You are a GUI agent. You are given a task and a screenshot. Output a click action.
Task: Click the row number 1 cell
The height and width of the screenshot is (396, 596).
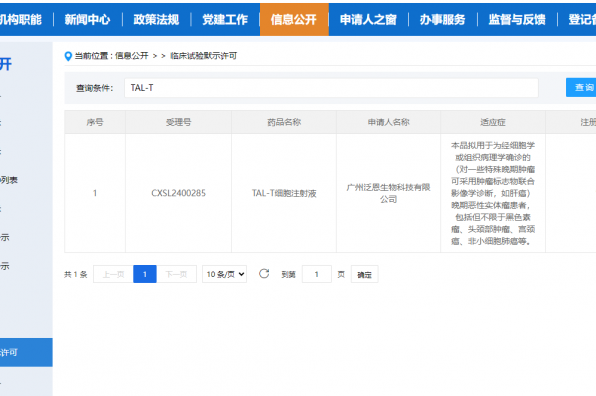click(x=95, y=193)
